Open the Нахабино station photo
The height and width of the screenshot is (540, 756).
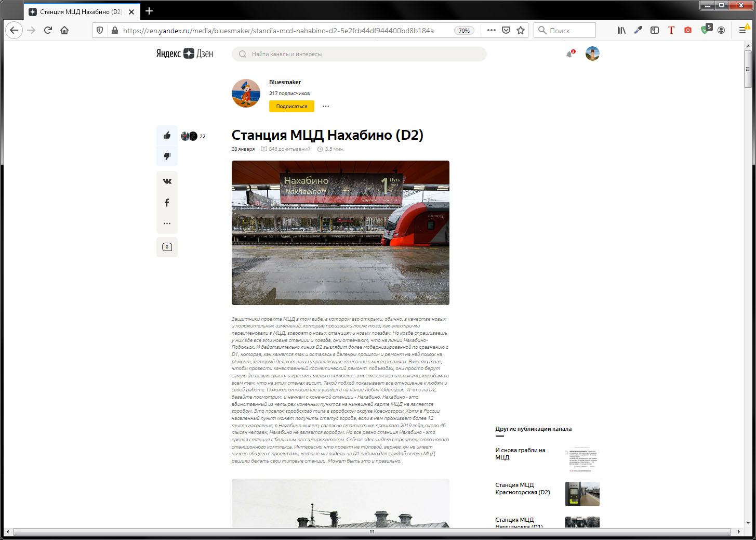(340, 233)
